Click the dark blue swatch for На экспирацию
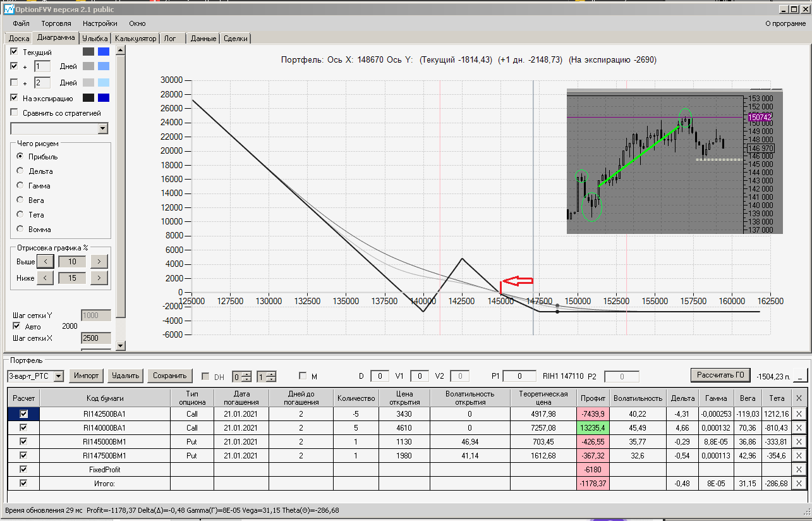This screenshot has width=812, height=521. [104, 98]
